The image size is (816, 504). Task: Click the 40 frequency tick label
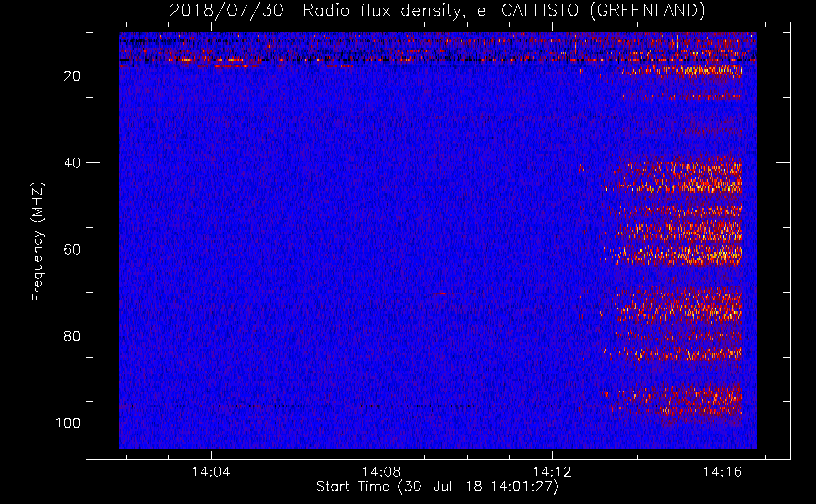point(72,163)
